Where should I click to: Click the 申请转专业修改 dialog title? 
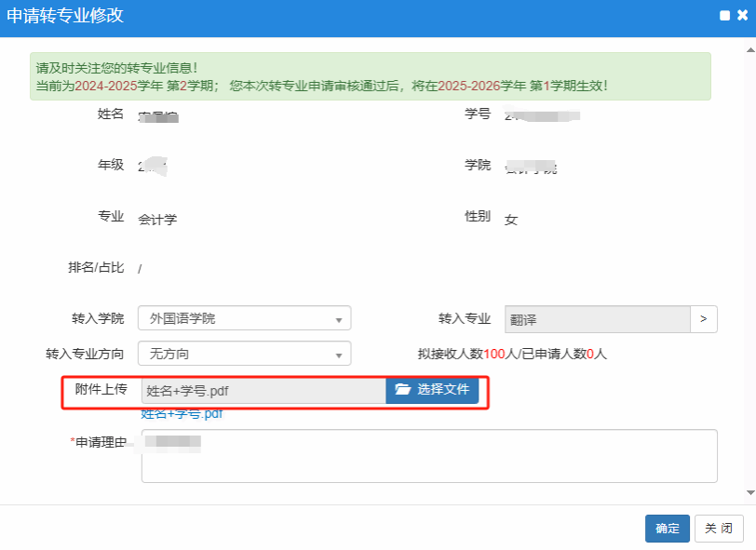click(65, 16)
